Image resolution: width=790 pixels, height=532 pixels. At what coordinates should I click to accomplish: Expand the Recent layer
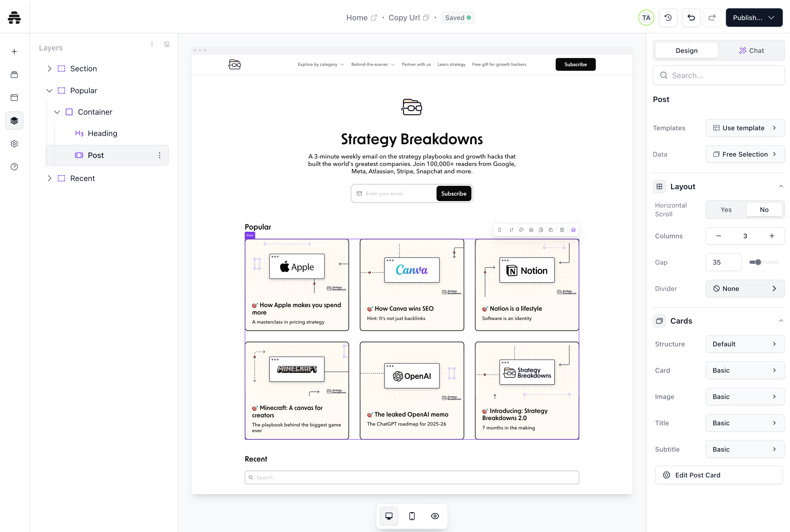50,179
